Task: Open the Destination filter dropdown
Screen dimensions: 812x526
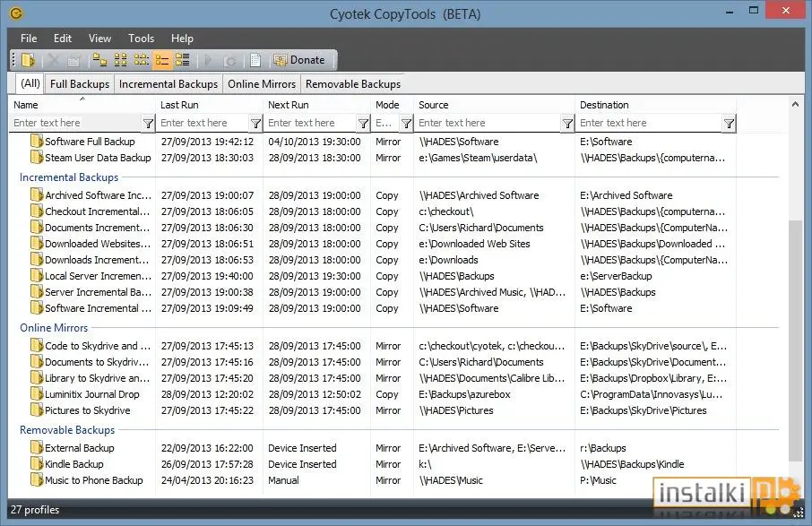Action: pyautogui.click(x=730, y=124)
